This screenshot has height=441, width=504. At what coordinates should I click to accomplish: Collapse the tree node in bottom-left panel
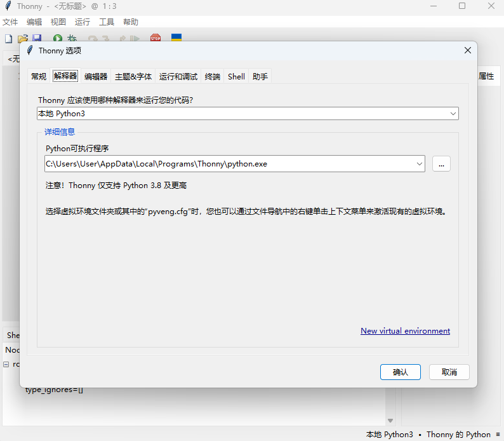(6, 365)
